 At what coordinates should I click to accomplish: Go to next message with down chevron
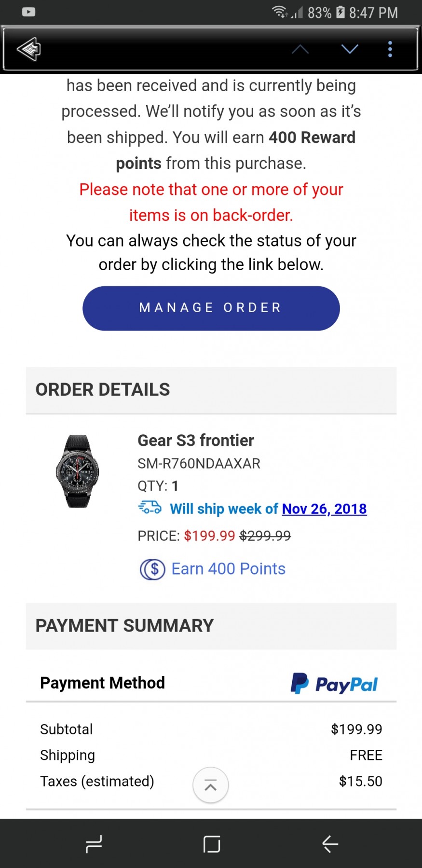click(350, 49)
